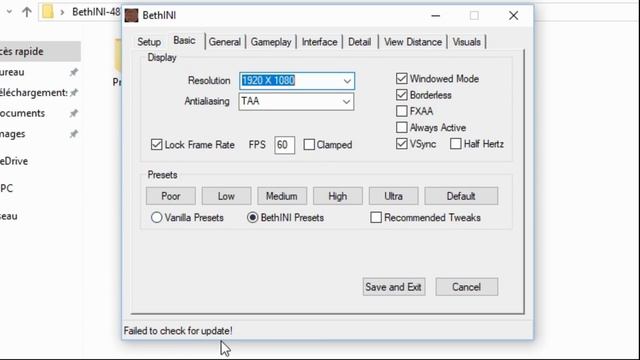Click the Cancel button
640x360 pixels.
coord(467,287)
